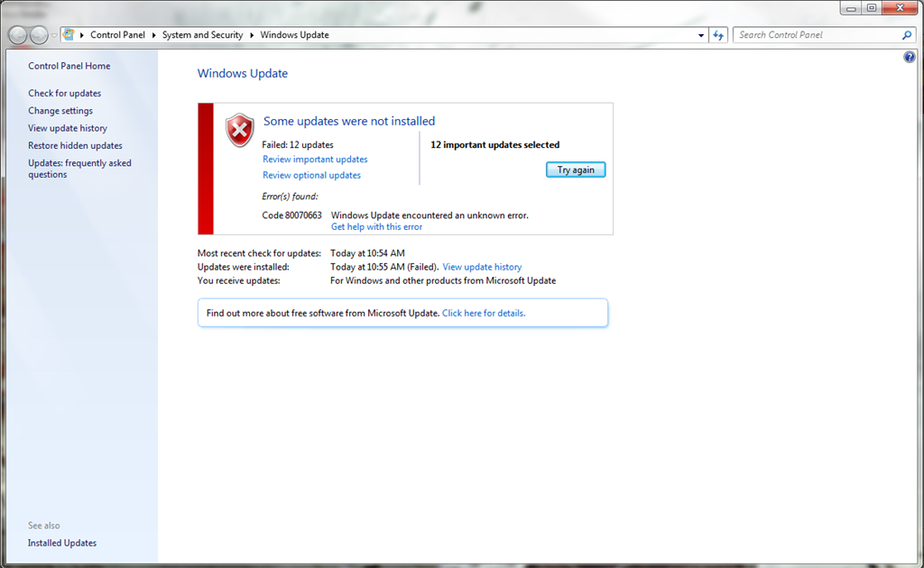Expand arrow before Control Panel breadcrumb
This screenshot has height=568, width=924.
tap(82, 35)
